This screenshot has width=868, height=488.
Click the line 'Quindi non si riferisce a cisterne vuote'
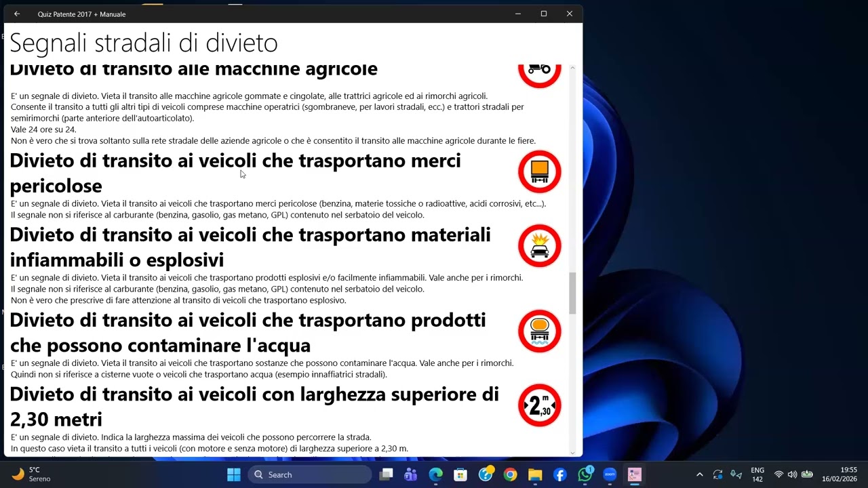pos(199,374)
